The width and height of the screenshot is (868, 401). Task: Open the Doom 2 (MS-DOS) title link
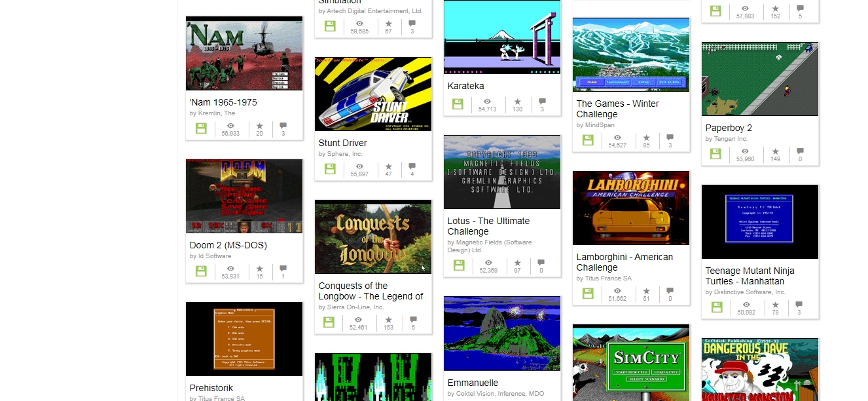click(x=228, y=245)
